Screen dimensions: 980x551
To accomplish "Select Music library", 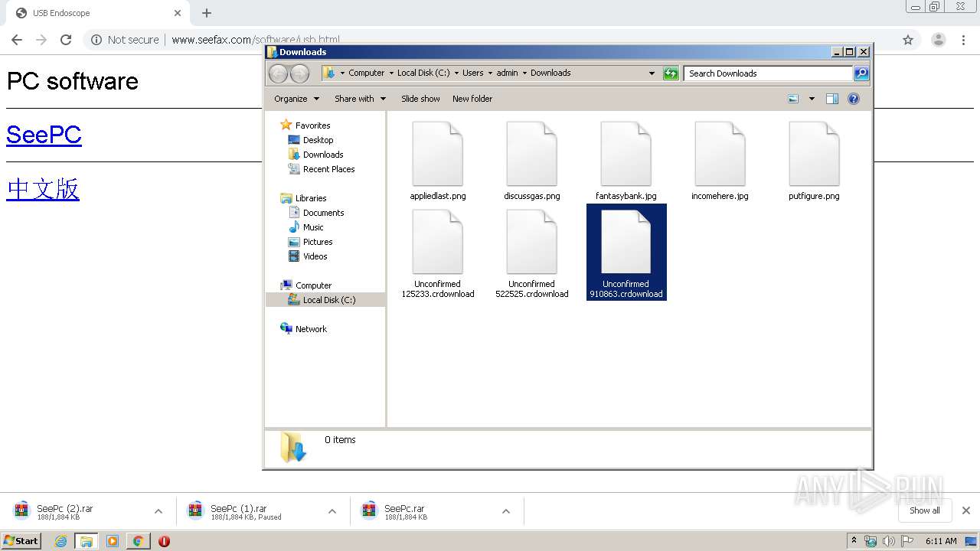I will [x=313, y=227].
